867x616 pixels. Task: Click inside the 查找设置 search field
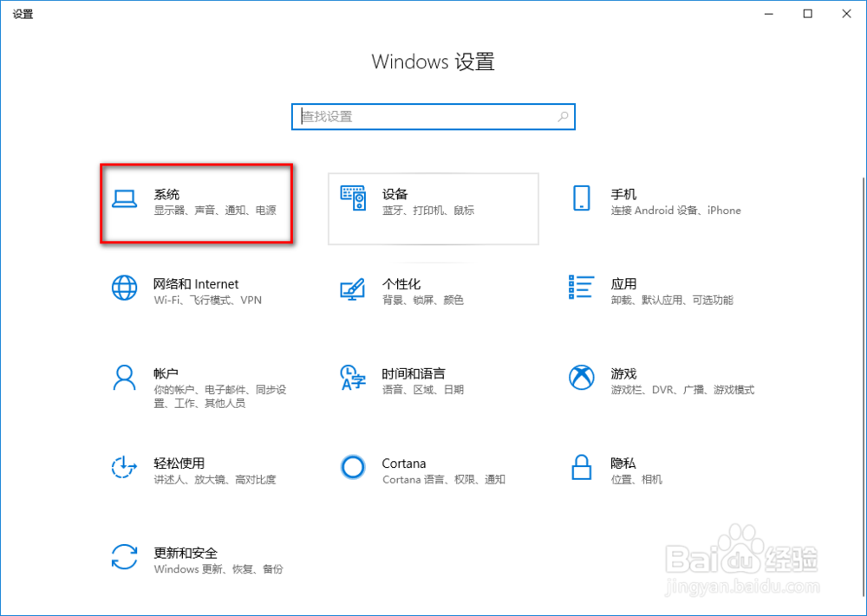[x=416, y=116]
